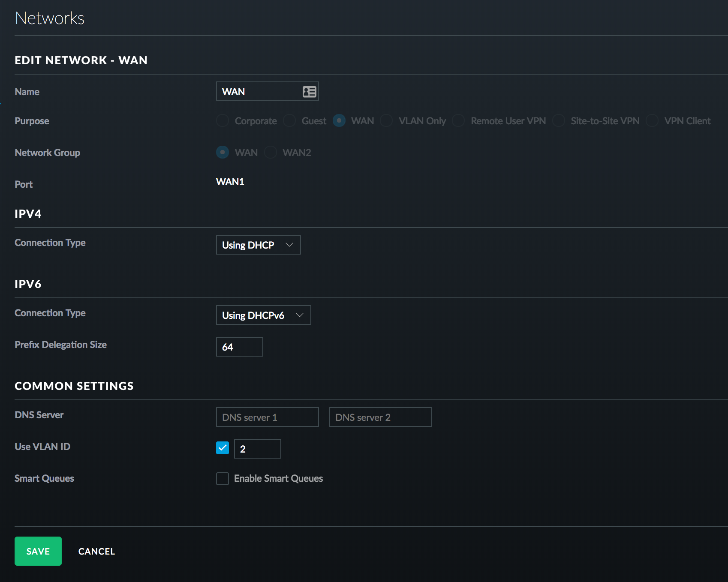Image resolution: width=728 pixels, height=582 pixels.
Task: Focus the DNS server 1 input
Action: (267, 417)
